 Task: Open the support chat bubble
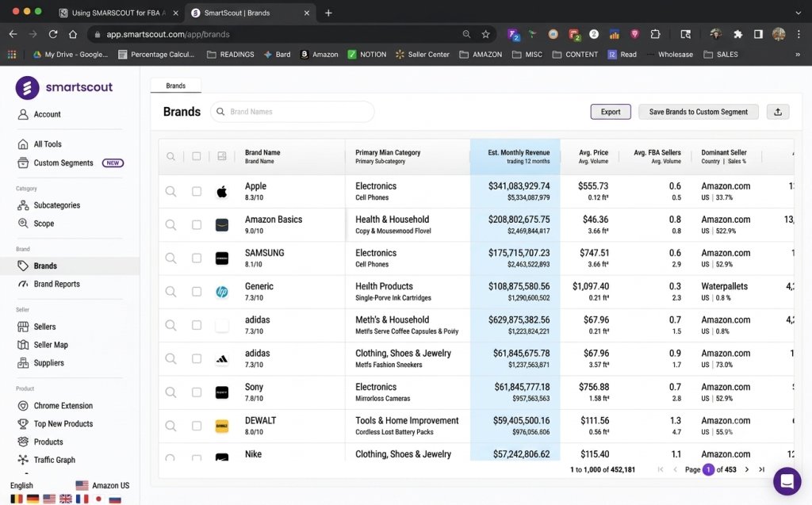787,481
